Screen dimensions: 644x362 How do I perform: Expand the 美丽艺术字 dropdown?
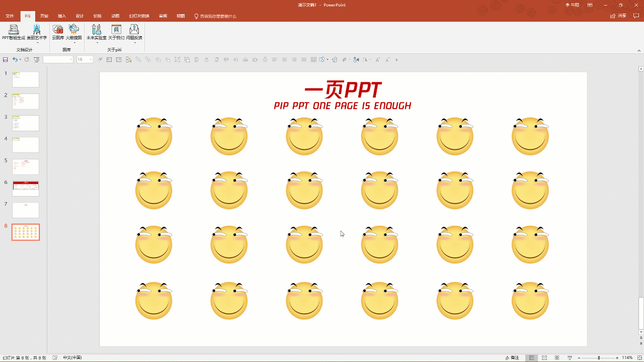click(x=37, y=43)
